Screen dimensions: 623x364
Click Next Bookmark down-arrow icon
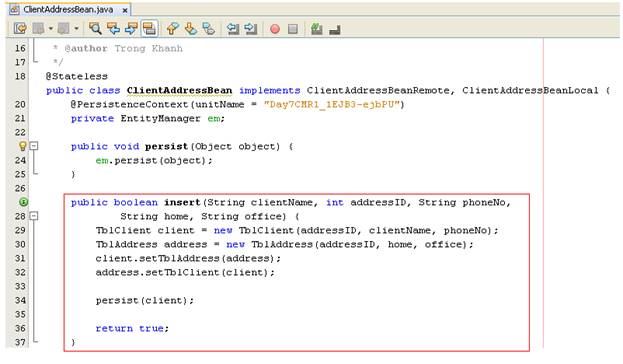pyautogui.click(x=191, y=28)
